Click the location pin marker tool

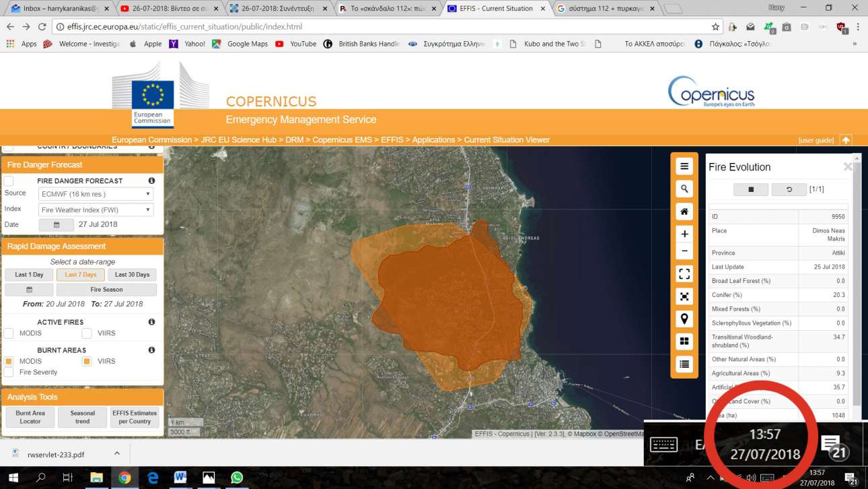(x=684, y=319)
